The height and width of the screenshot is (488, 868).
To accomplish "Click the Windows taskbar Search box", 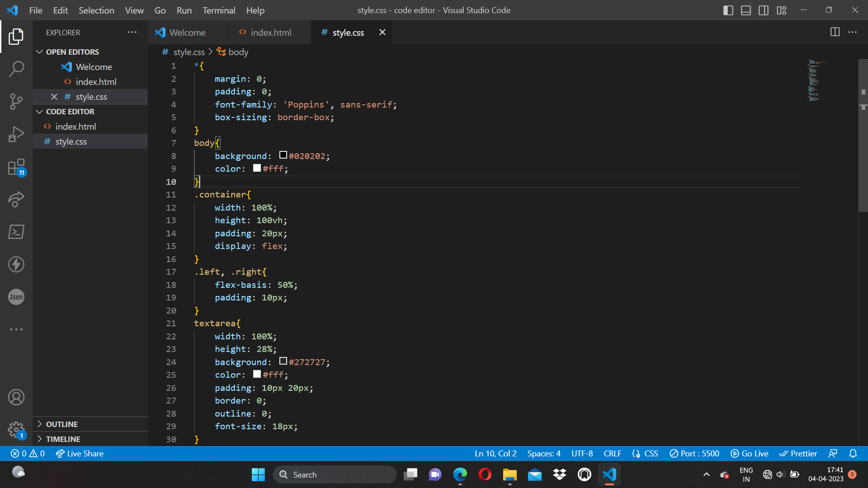I will [335, 474].
